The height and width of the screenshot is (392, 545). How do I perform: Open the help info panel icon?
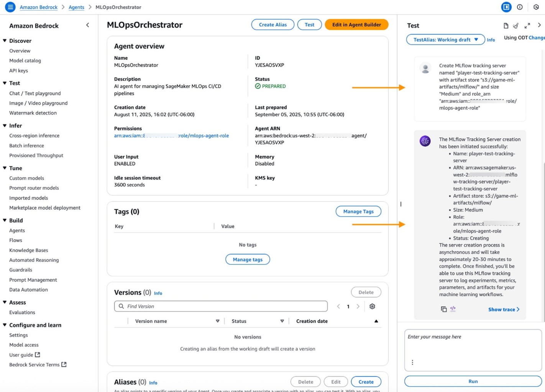click(x=520, y=7)
